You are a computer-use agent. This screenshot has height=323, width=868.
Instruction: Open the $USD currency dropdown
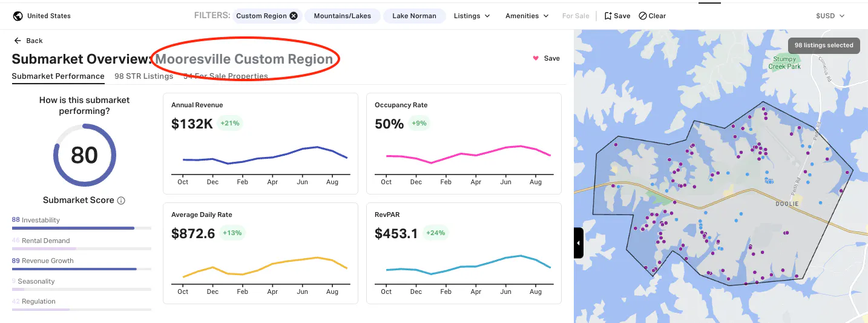coord(830,16)
